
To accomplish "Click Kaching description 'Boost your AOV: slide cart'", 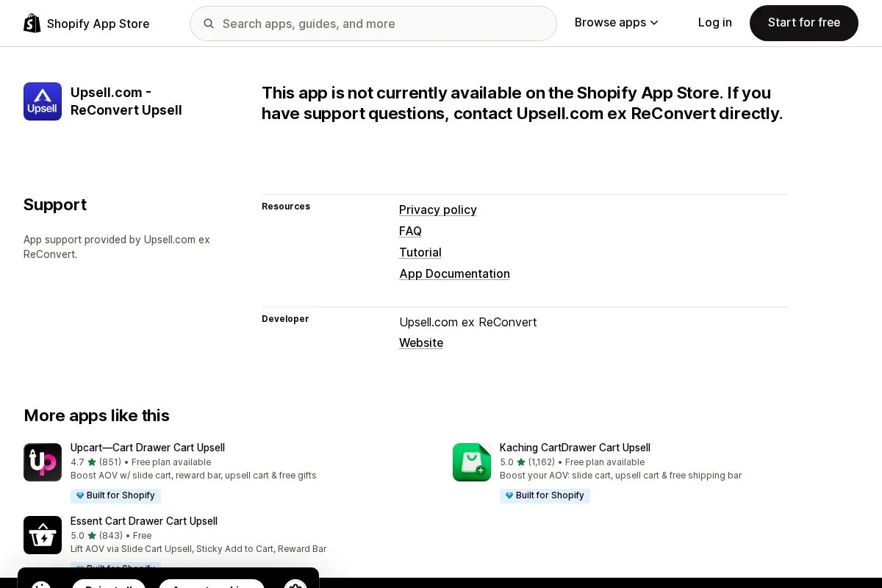I will [620, 476].
